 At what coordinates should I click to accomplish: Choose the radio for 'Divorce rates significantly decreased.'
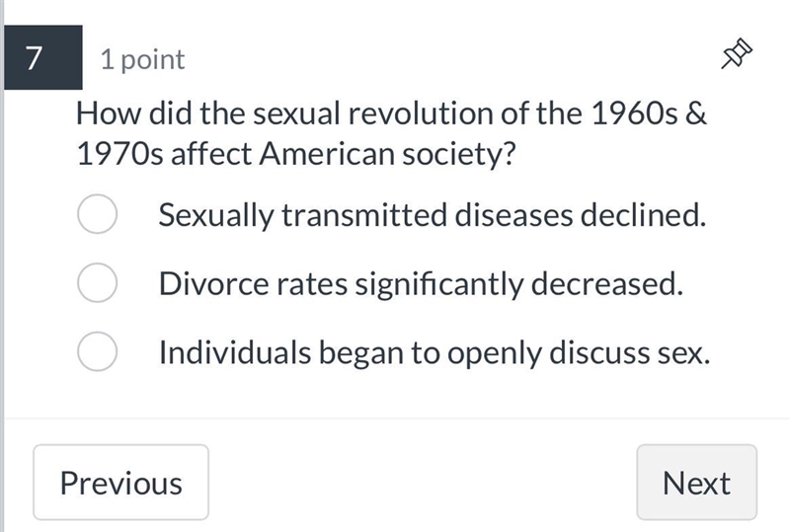97,282
